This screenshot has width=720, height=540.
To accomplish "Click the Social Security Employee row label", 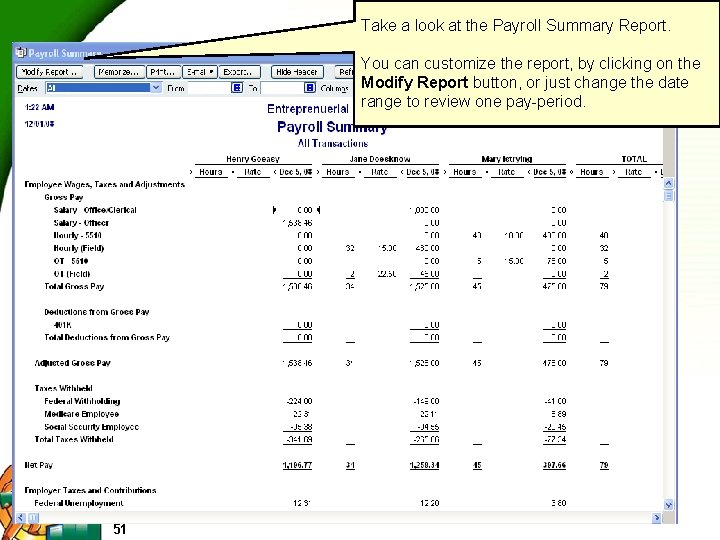I will [92, 427].
